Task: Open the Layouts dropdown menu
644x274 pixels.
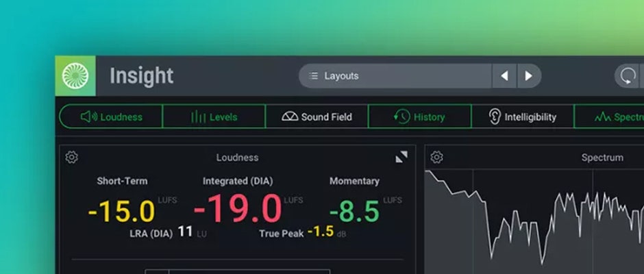Action: (395, 76)
